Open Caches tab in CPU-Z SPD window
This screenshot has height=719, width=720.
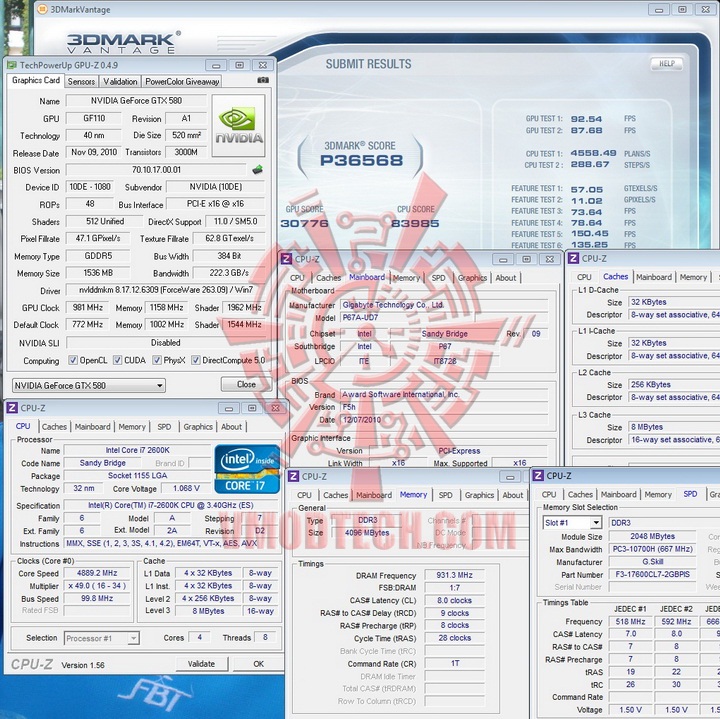coord(580,494)
